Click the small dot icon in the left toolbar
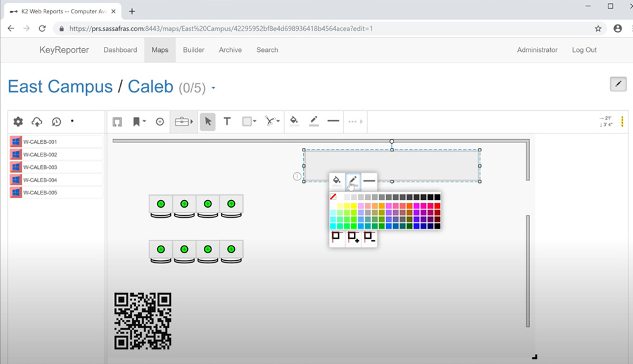Viewport: 633px width, 364px height. pos(72,121)
